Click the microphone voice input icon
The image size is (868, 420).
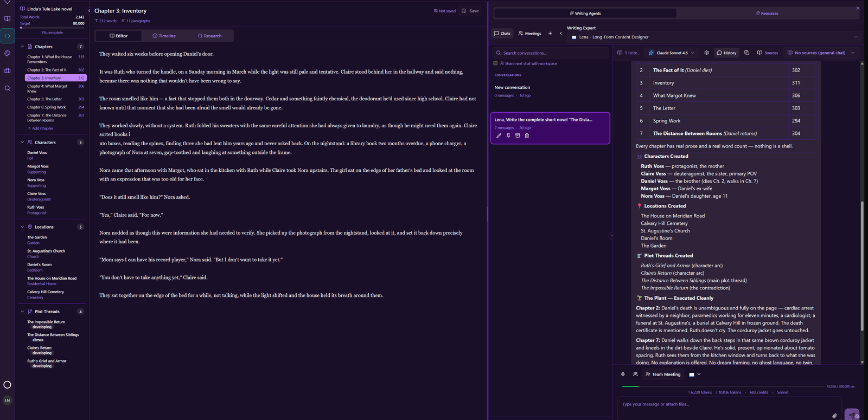(623, 374)
